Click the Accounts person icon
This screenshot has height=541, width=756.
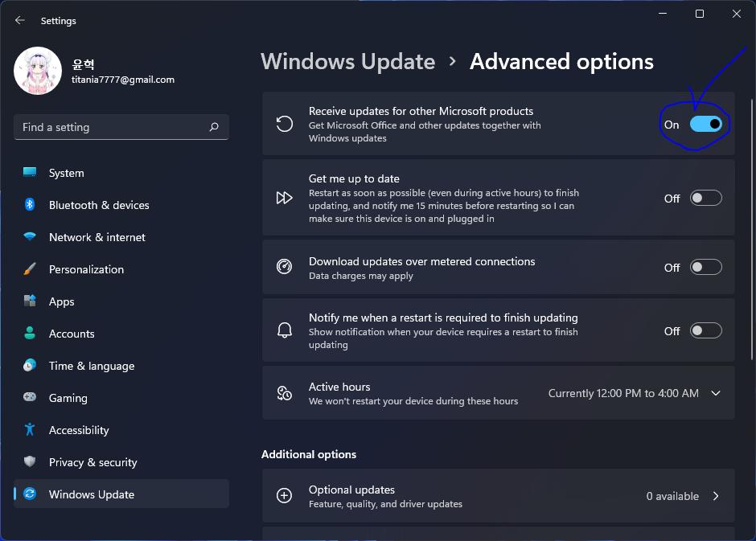[30, 333]
